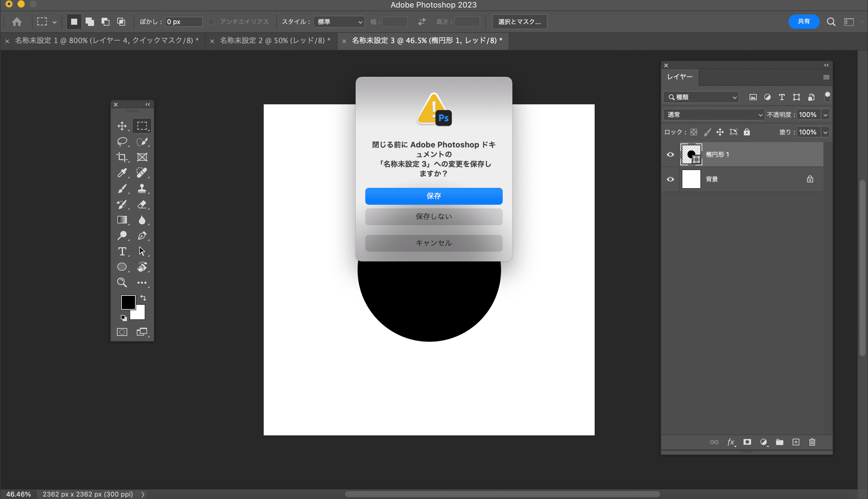868x499 pixels.
Task: Open the status bar info arrow
Action: coord(143,494)
